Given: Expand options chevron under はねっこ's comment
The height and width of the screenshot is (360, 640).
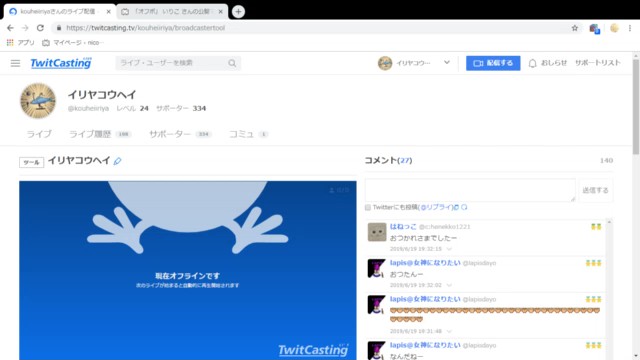Looking at the screenshot, I should click(449, 249).
